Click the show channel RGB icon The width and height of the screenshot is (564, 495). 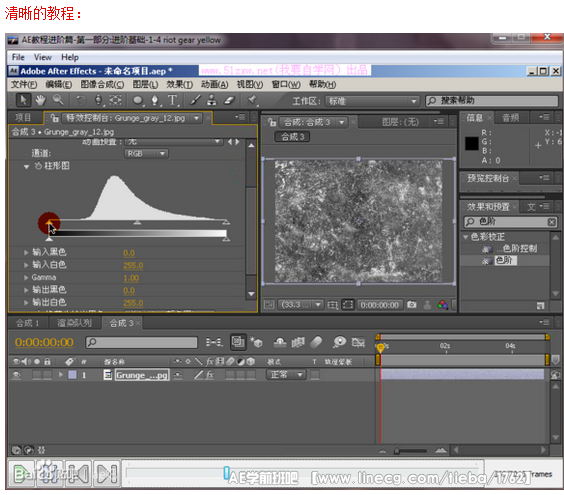pos(442,305)
